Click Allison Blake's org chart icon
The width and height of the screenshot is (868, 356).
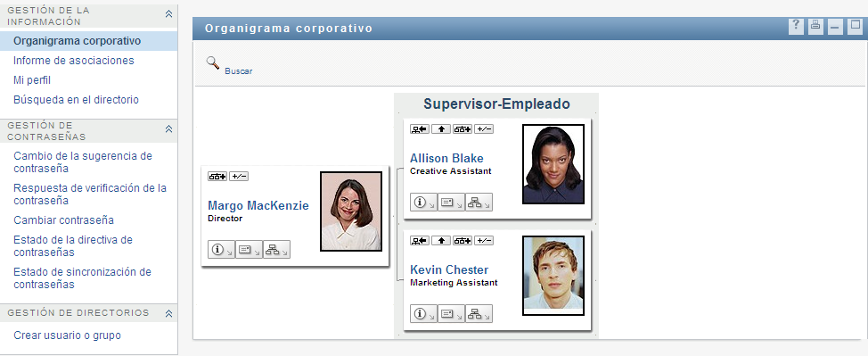479,203
